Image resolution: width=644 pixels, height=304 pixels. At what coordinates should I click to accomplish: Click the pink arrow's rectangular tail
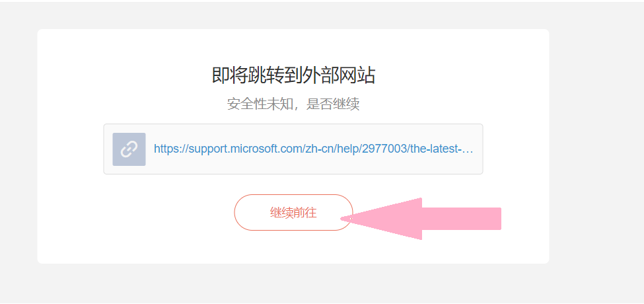(462, 219)
